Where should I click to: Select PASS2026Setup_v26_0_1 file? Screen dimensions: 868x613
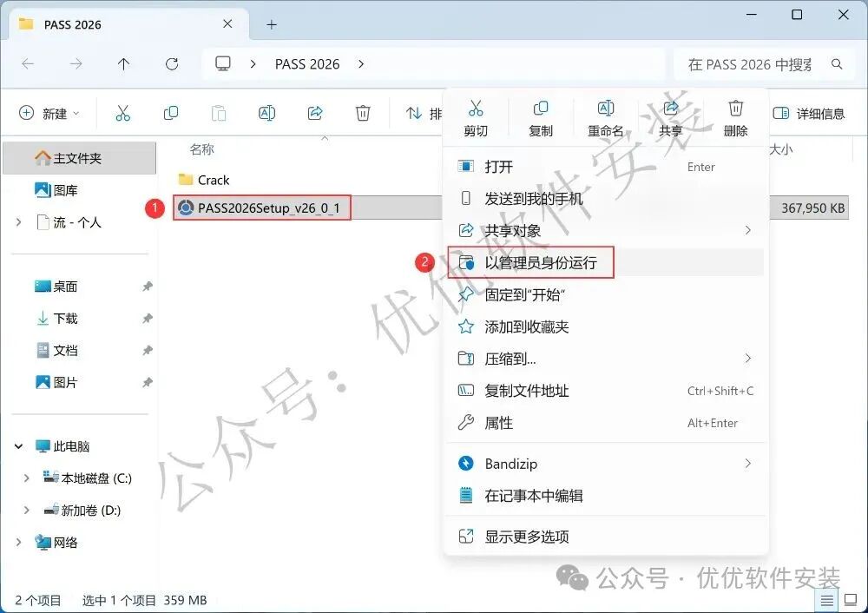(261, 208)
